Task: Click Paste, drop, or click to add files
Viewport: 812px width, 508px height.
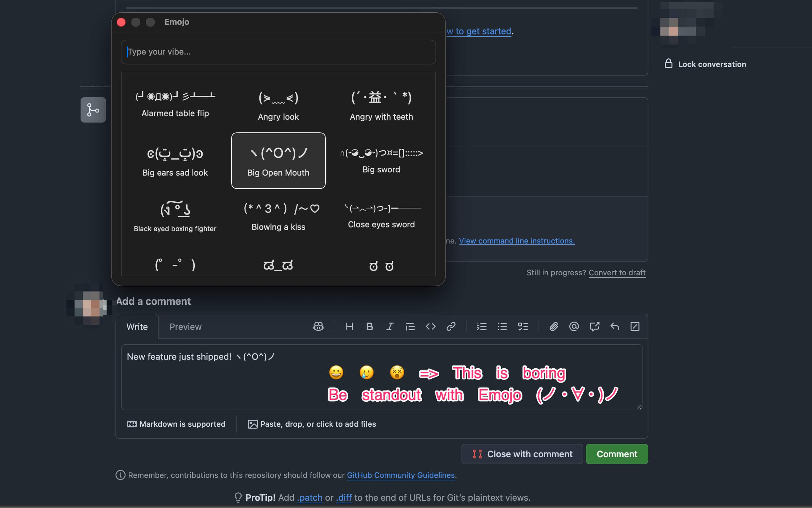Action: (x=312, y=424)
